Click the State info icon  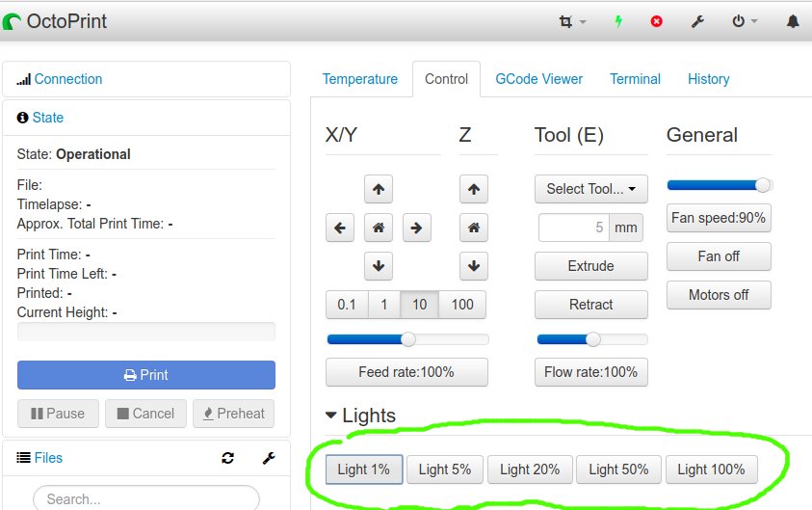click(x=22, y=118)
